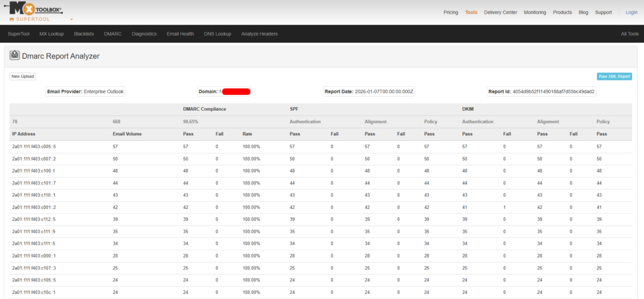Select the Diagnostics tab

point(144,34)
